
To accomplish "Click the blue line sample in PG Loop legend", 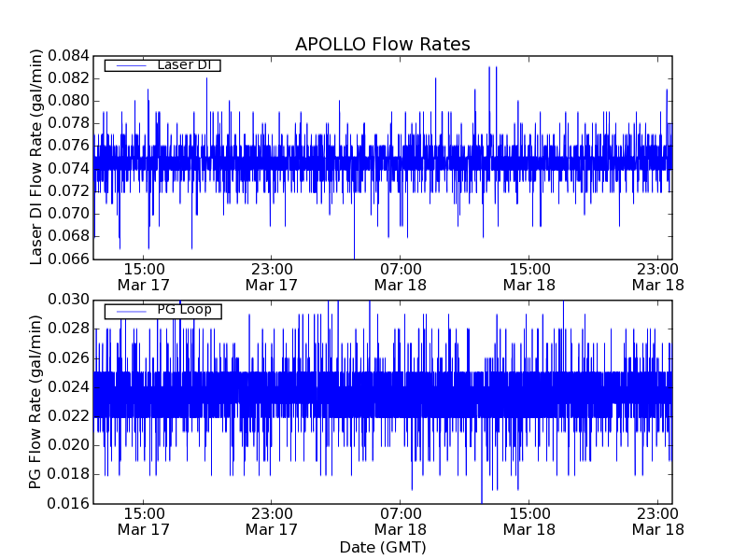I will pyautogui.click(x=130, y=310).
